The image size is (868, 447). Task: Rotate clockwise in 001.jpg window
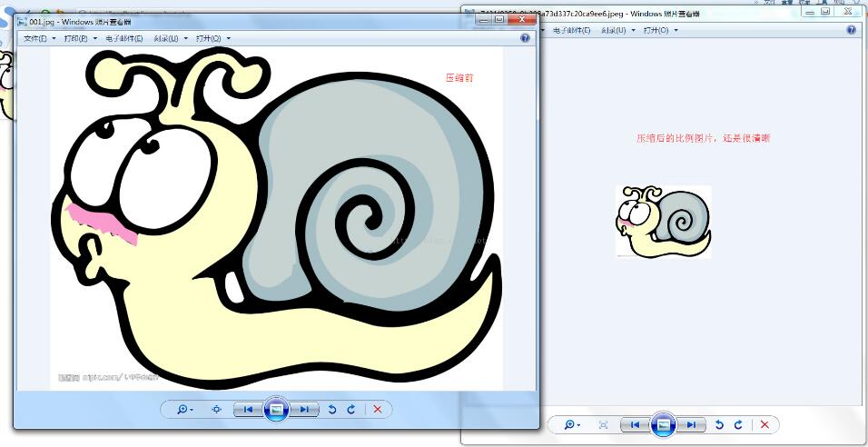350,410
